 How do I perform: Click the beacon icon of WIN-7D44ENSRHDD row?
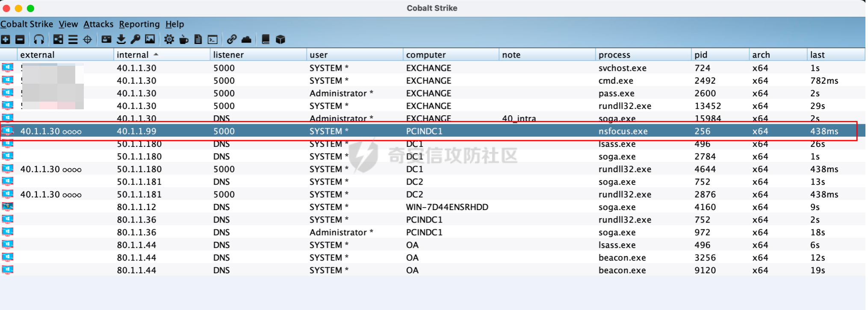pyautogui.click(x=8, y=207)
